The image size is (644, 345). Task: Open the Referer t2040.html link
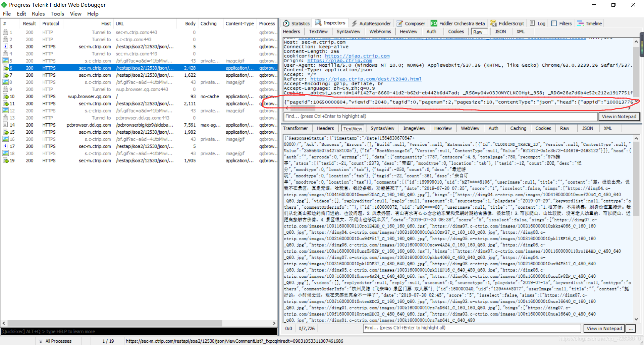[x=366, y=79]
